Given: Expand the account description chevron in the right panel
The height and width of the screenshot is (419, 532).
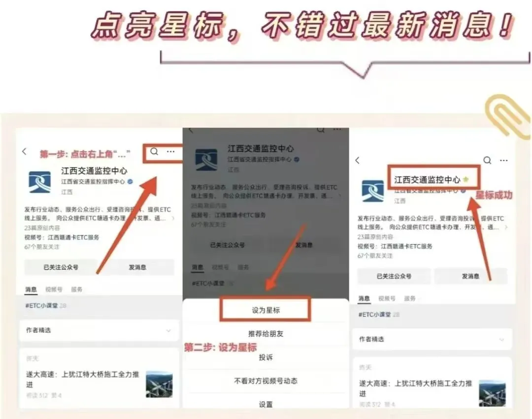Looking at the screenshot, I should (x=506, y=227).
